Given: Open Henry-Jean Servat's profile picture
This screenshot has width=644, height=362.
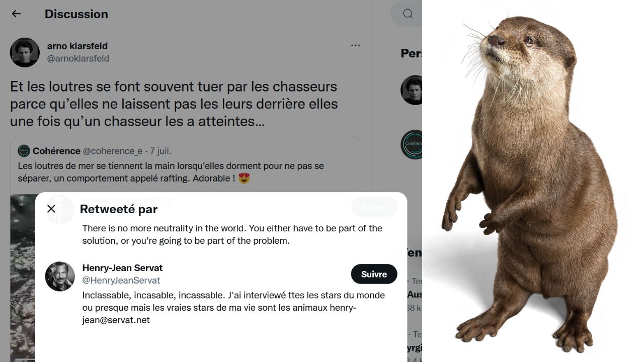Looking at the screenshot, I should click(x=60, y=277).
